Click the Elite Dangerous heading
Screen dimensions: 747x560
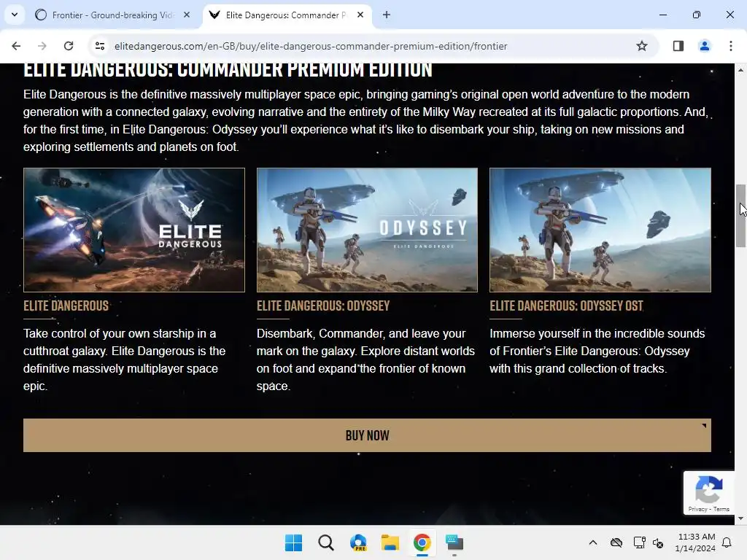coord(66,306)
